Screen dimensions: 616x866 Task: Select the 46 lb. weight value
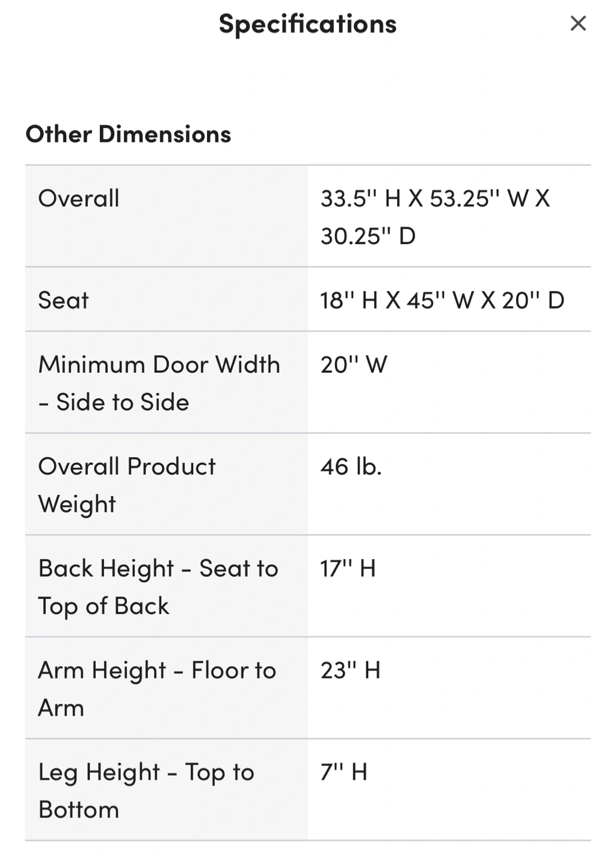351,467
